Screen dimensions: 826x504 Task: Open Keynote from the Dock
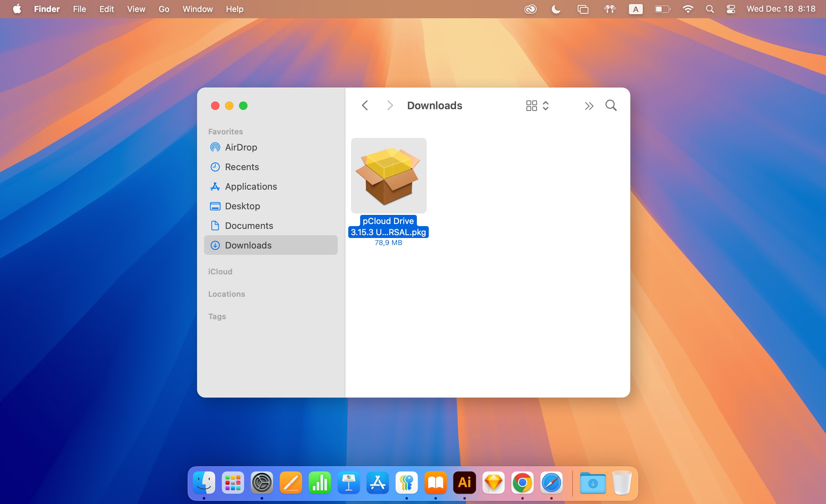coord(349,483)
